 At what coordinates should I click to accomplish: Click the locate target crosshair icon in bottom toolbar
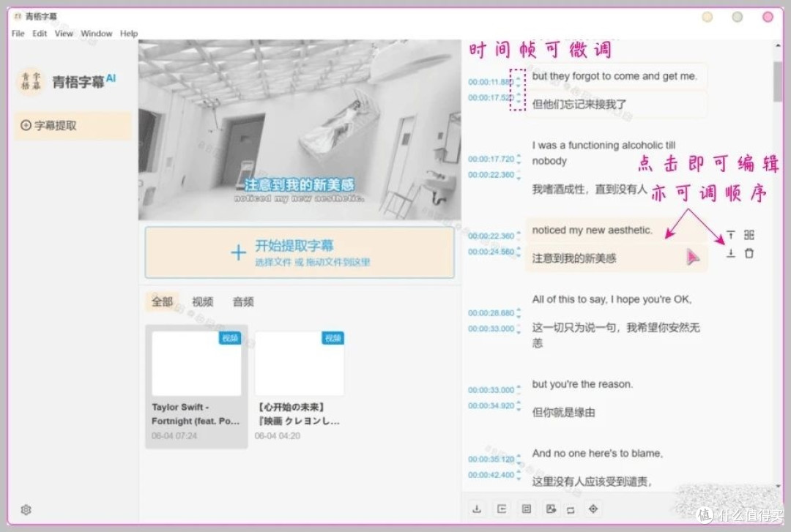pyautogui.click(x=594, y=509)
